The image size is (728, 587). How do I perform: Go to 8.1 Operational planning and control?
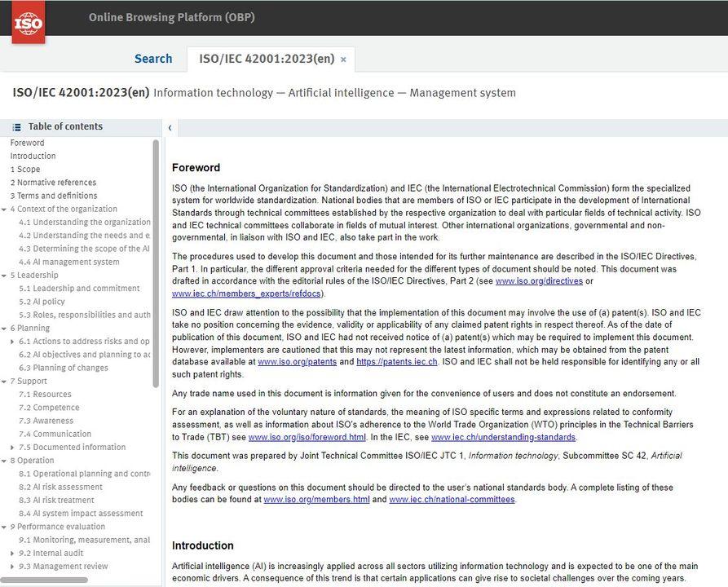click(x=85, y=474)
